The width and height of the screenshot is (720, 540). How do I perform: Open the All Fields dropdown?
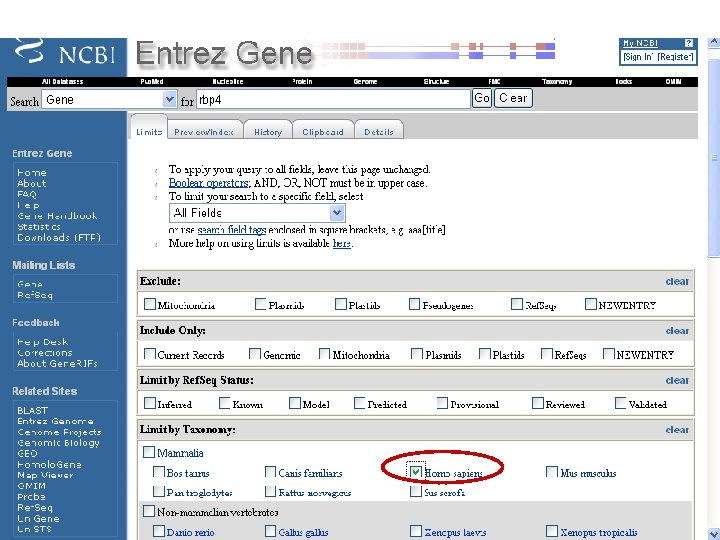(257, 213)
